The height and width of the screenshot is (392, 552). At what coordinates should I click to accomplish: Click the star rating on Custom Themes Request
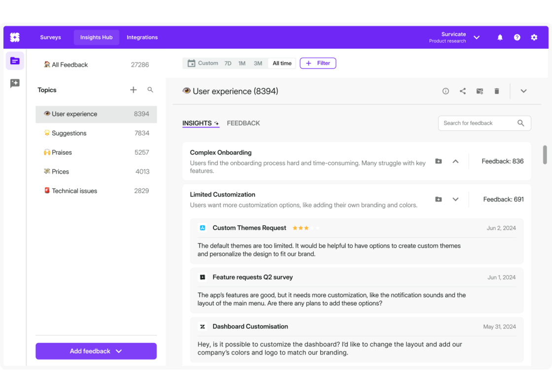pos(306,228)
